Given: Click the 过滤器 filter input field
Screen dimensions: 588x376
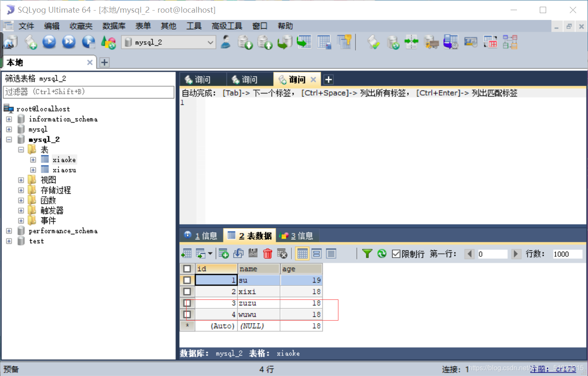Looking at the screenshot, I should tap(89, 92).
